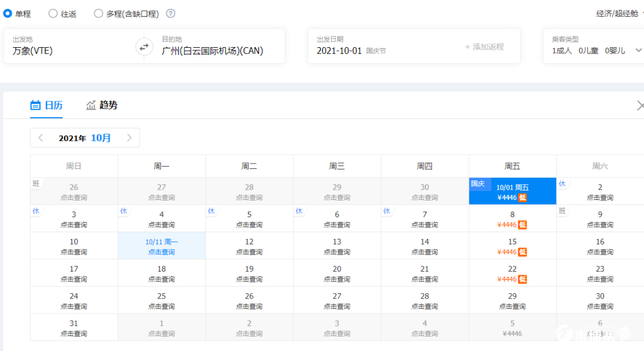This screenshot has height=351, width=644.
Task: Click the 周日 column header
Action: 74,166
